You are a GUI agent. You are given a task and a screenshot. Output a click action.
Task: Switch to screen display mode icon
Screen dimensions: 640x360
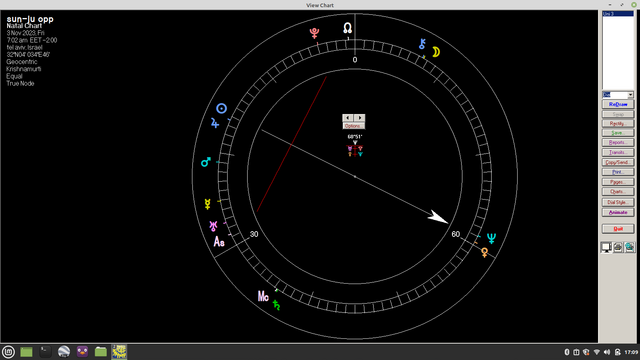(x=606, y=247)
